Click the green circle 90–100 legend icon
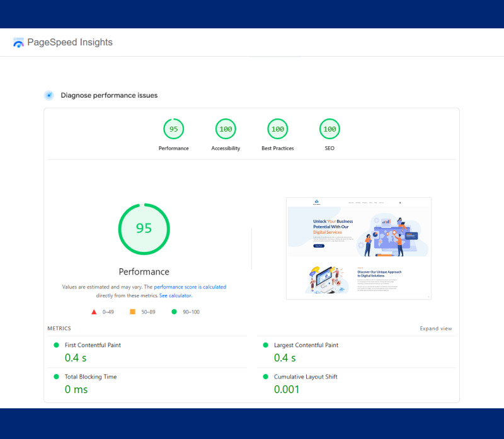 coord(174,312)
